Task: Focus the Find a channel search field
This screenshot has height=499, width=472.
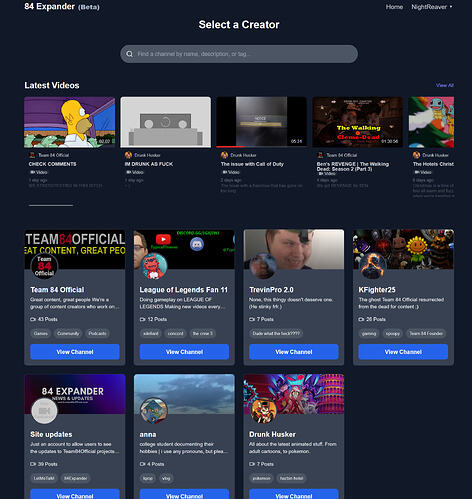Action: (x=239, y=54)
